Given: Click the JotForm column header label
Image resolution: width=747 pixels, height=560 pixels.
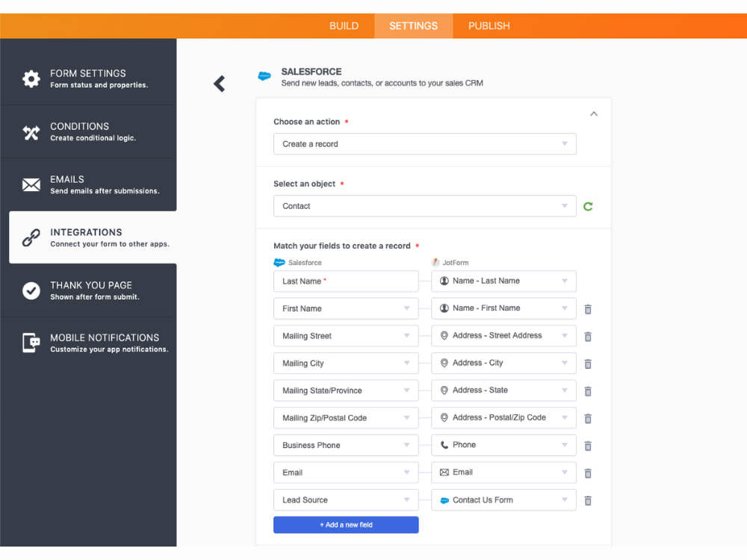Looking at the screenshot, I should pyautogui.click(x=456, y=262).
